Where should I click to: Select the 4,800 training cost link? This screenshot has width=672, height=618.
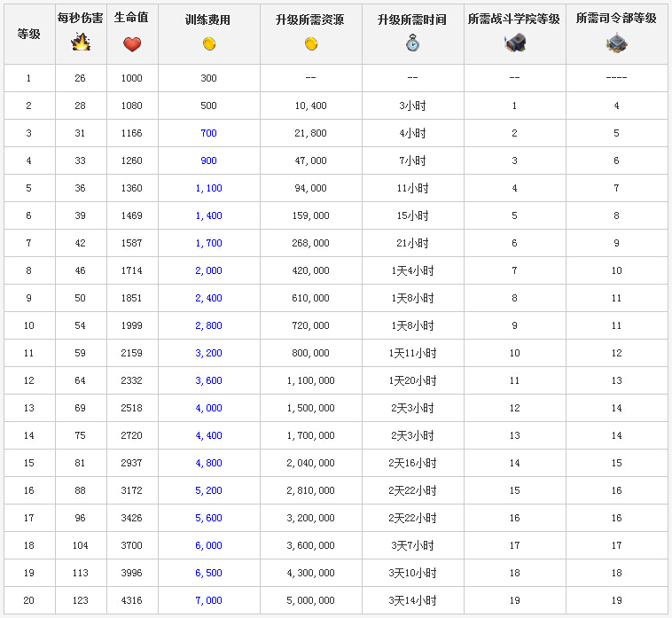208,463
